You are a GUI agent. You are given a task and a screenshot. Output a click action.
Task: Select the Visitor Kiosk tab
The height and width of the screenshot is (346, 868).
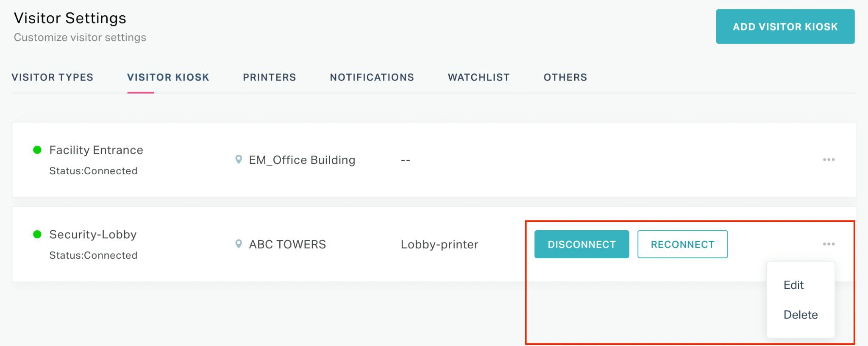168,77
